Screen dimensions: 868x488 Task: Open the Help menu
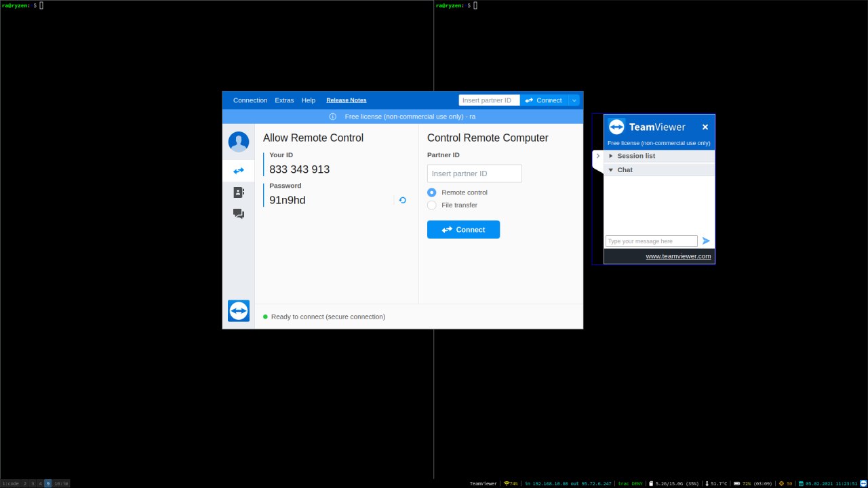(309, 100)
